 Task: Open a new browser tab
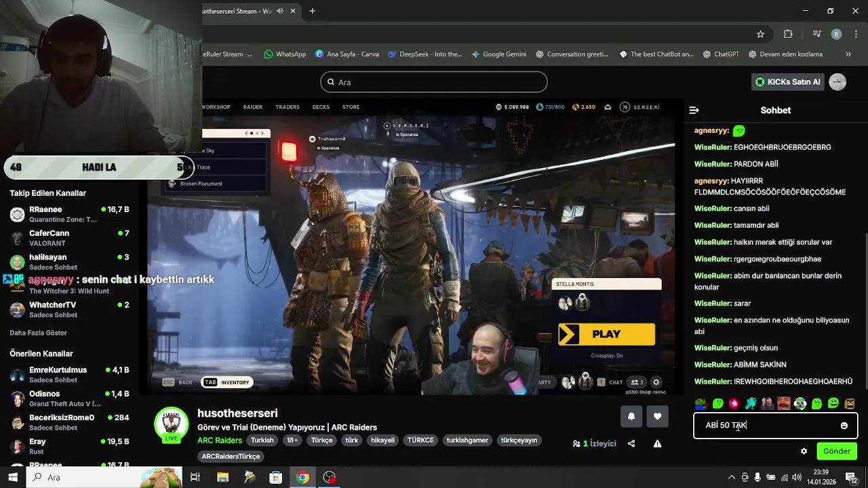(x=313, y=11)
